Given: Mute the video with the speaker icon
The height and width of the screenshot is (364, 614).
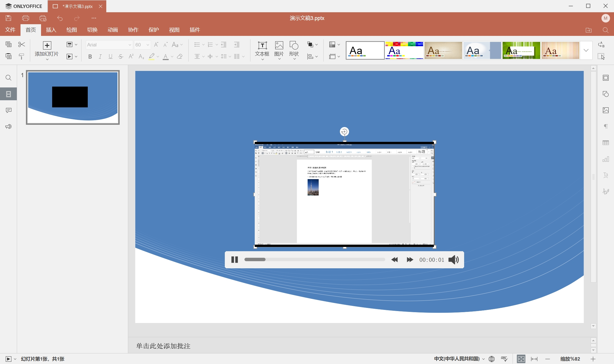Looking at the screenshot, I should pyautogui.click(x=453, y=260).
